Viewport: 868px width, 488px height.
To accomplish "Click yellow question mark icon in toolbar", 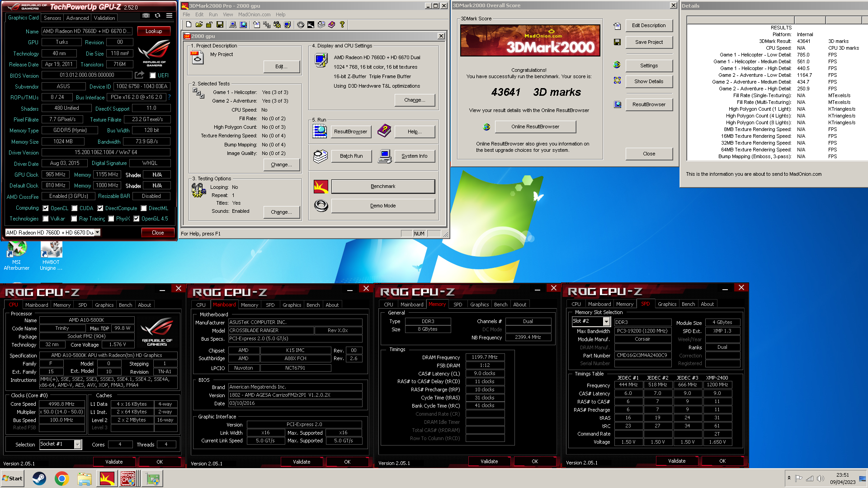I will [x=342, y=24].
